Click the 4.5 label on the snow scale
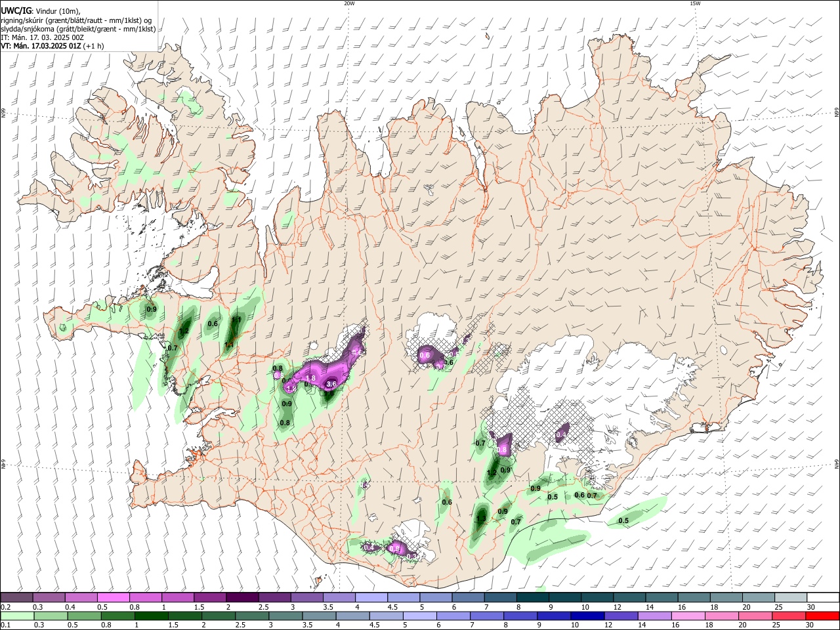This screenshot has height=630, width=840. tap(392, 607)
